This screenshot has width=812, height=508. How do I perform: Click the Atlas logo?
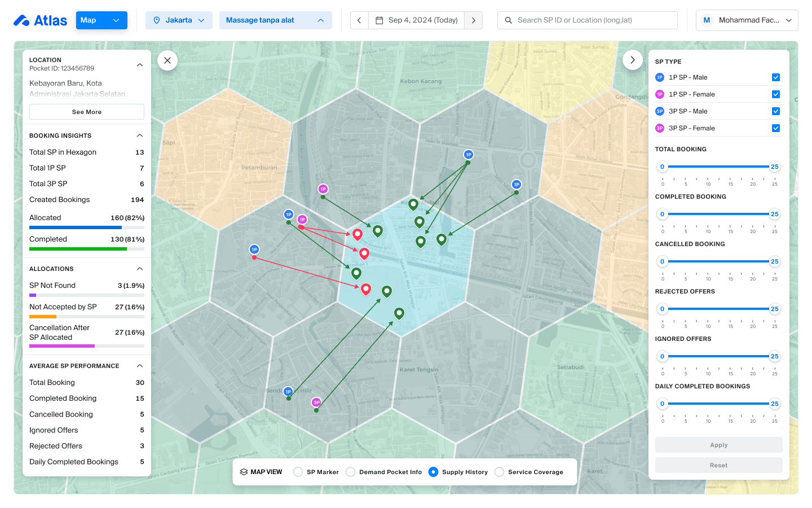[x=40, y=20]
